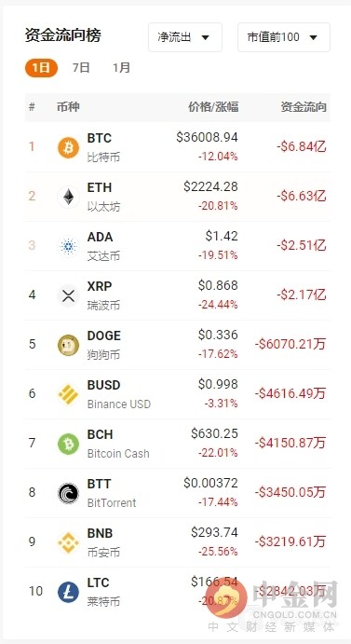The height and width of the screenshot is (644, 351).
Task: Click the BNB coin icon
Action: (x=68, y=542)
